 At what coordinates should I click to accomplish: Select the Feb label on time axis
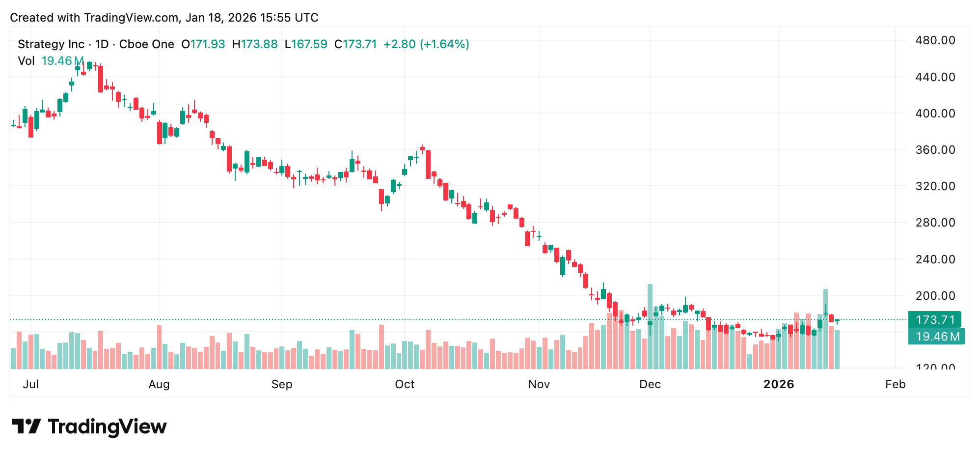(x=895, y=384)
